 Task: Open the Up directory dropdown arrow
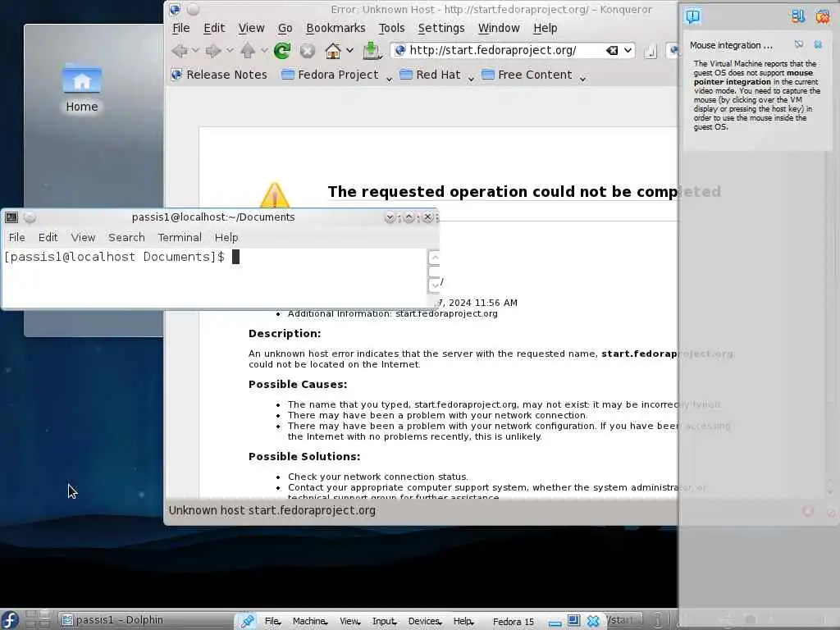click(x=264, y=51)
